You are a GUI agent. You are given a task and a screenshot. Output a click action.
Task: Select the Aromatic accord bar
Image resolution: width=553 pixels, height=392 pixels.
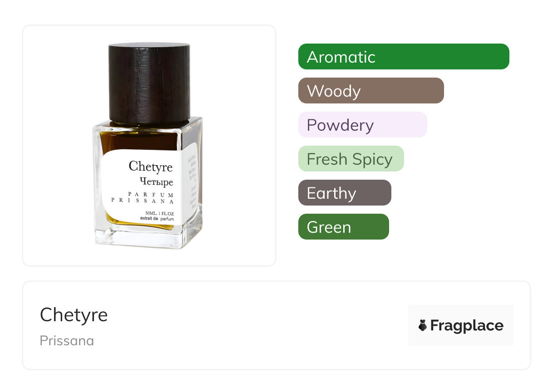pyautogui.click(x=404, y=57)
